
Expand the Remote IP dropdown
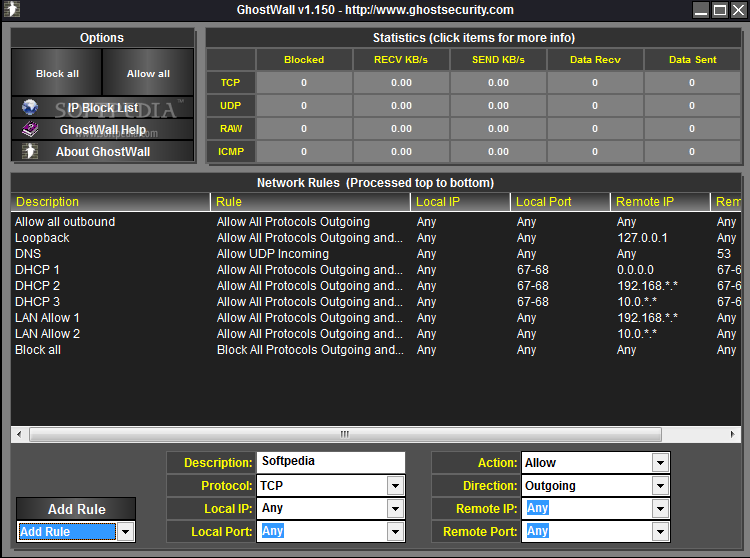click(660, 509)
